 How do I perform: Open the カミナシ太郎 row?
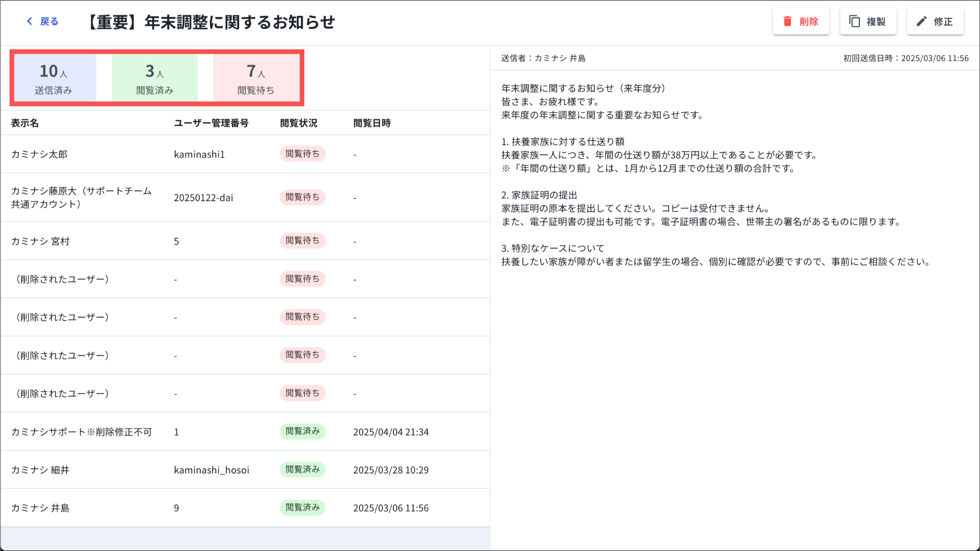39,154
